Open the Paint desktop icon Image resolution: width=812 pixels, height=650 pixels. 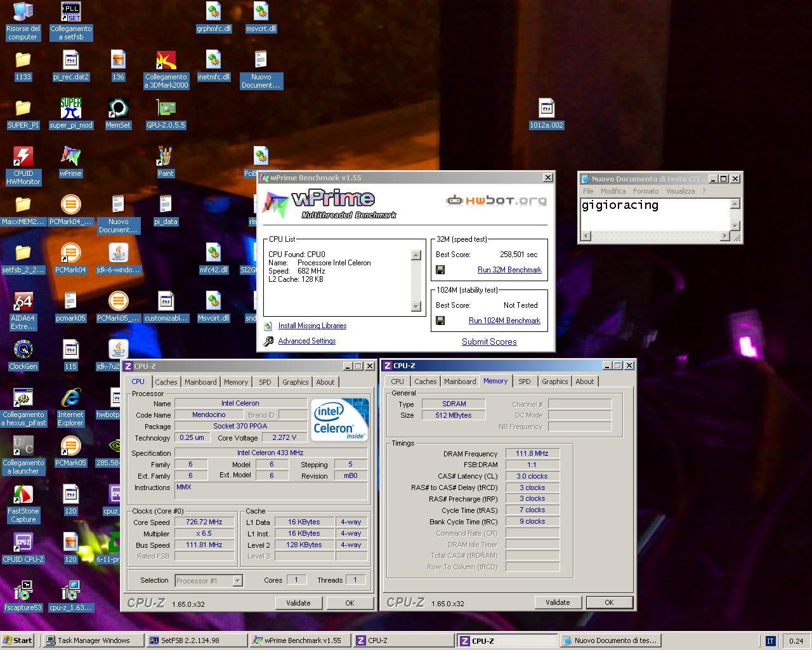point(166,162)
